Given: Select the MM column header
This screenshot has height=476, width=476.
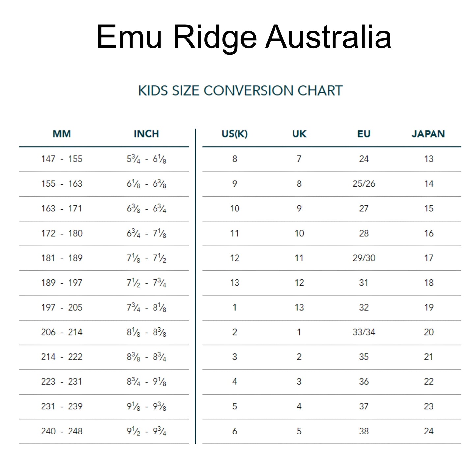Looking at the screenshot, I should [62, 134].
